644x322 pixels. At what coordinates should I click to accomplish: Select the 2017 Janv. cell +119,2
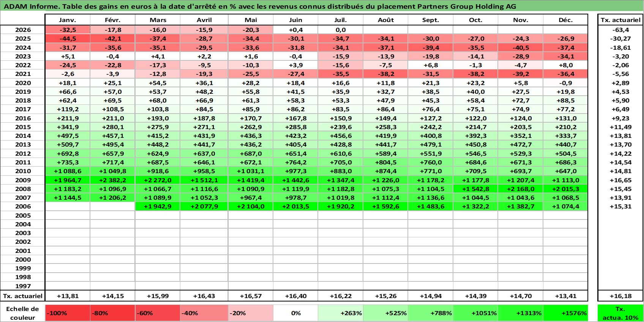pyautogui.click(x=68, y=109)
